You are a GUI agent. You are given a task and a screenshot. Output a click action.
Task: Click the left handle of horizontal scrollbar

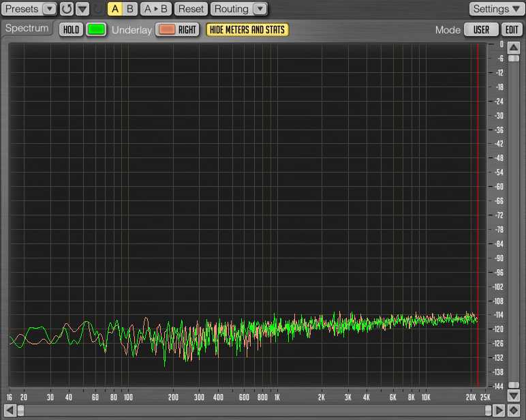click(21, 410)
